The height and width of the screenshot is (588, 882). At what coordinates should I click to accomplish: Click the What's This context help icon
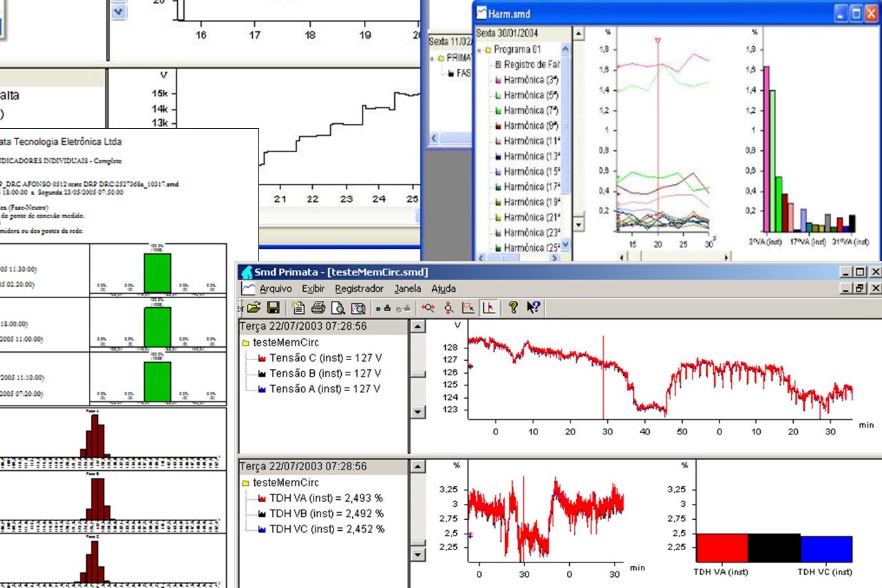click(x=533, y=308)
